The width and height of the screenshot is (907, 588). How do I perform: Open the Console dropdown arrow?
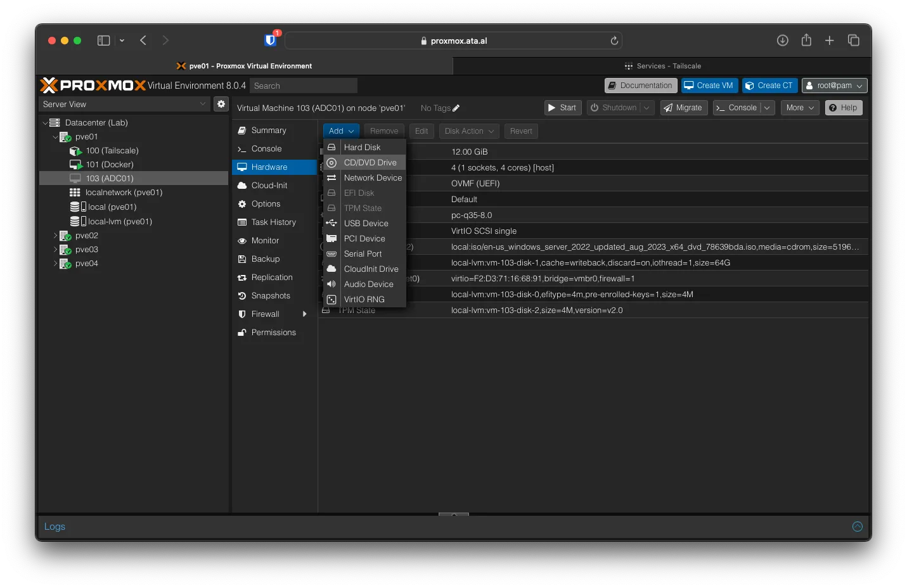click(767, 108)
